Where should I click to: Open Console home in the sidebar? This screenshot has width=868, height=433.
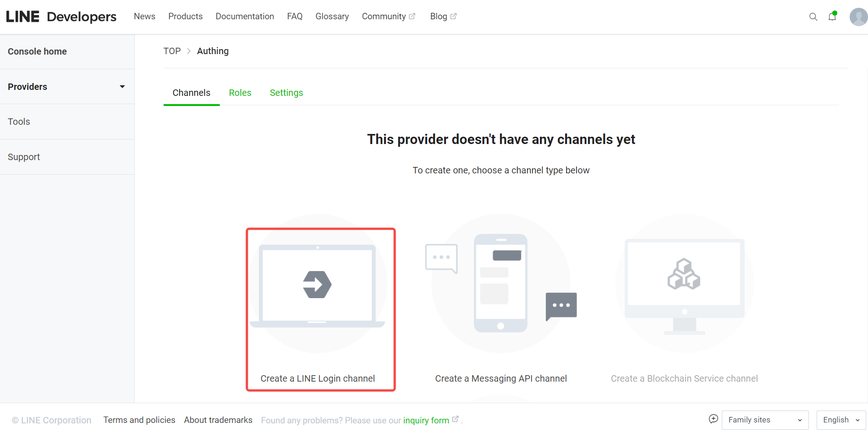(37, 51)
